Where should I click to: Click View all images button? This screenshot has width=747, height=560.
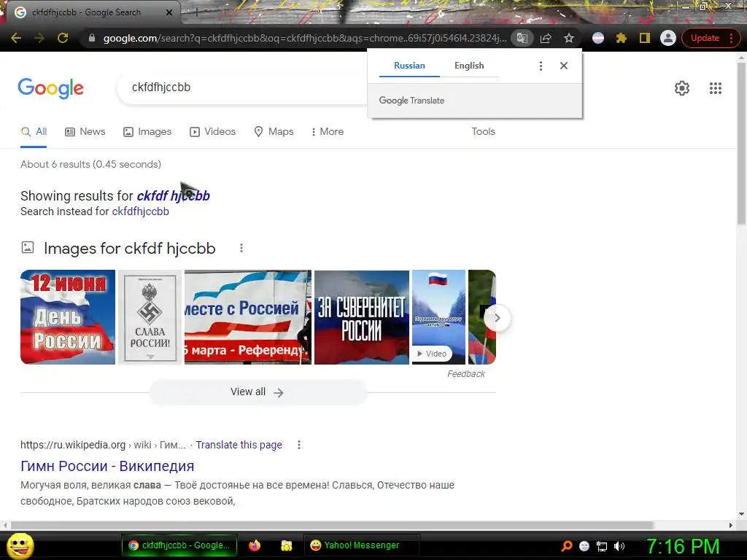[258, 392]
